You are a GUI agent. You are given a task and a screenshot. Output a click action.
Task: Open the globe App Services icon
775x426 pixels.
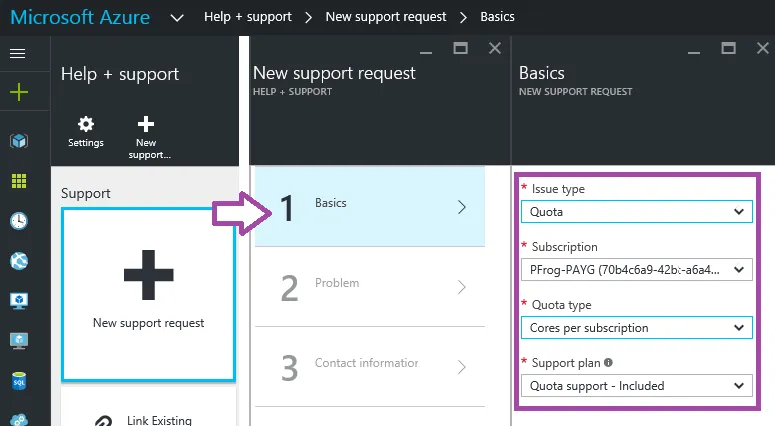[x=18, y=261]
